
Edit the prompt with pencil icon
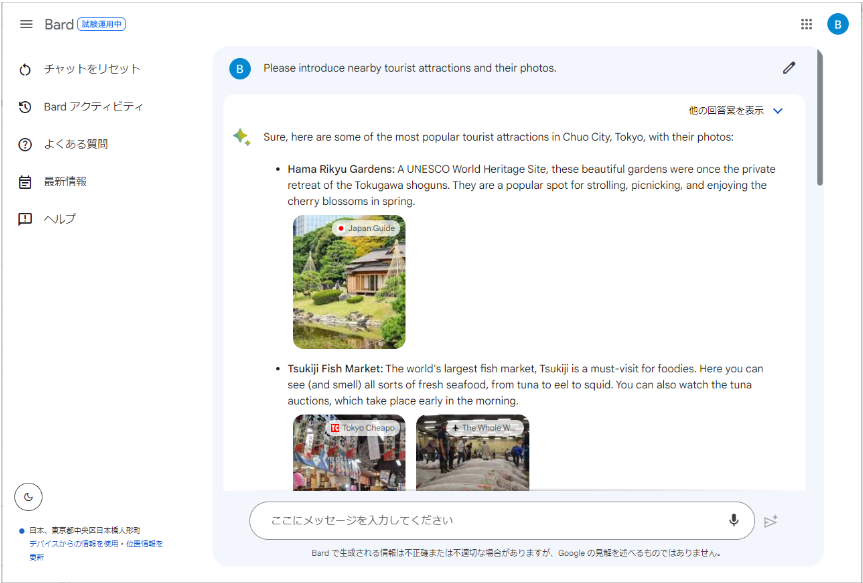pyautogui.click(x=789, y=68)
